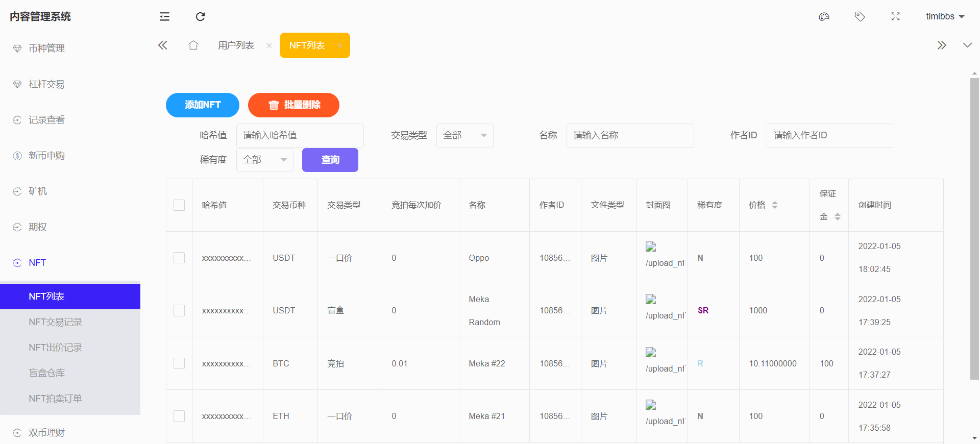Screen dimensions: 980x444
Task: Select NFT列表 in sidebar submenu
Action: [x=70, y=297]
